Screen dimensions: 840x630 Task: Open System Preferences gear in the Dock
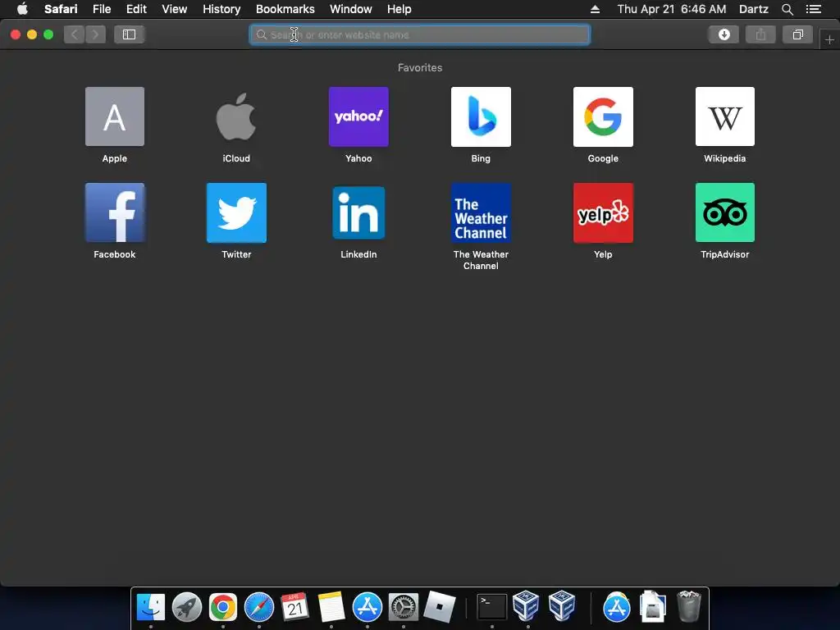pos(404,607)
